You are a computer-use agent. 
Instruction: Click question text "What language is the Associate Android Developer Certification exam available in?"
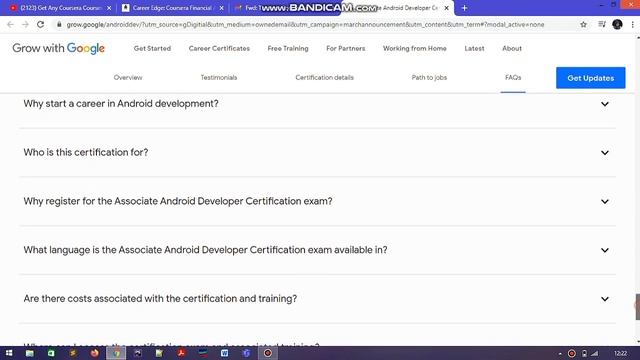(205, 250)
